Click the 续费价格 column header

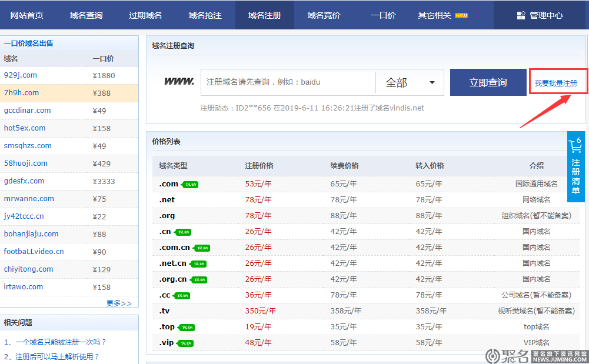coord(344,165)
